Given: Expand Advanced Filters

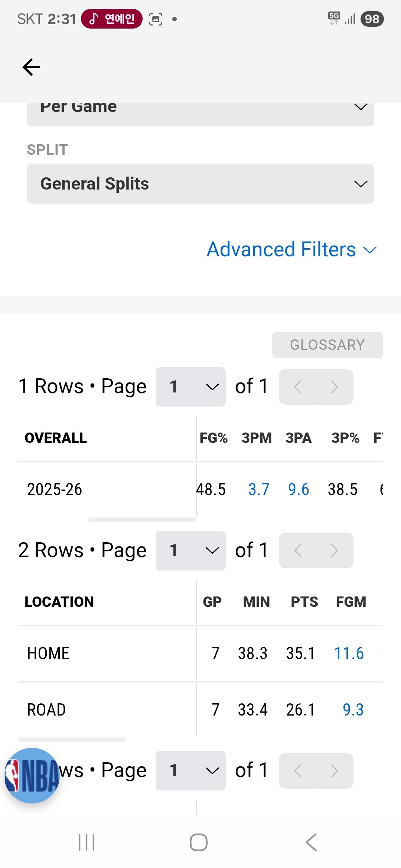Looking at the screenshot, I should point(292,249).
